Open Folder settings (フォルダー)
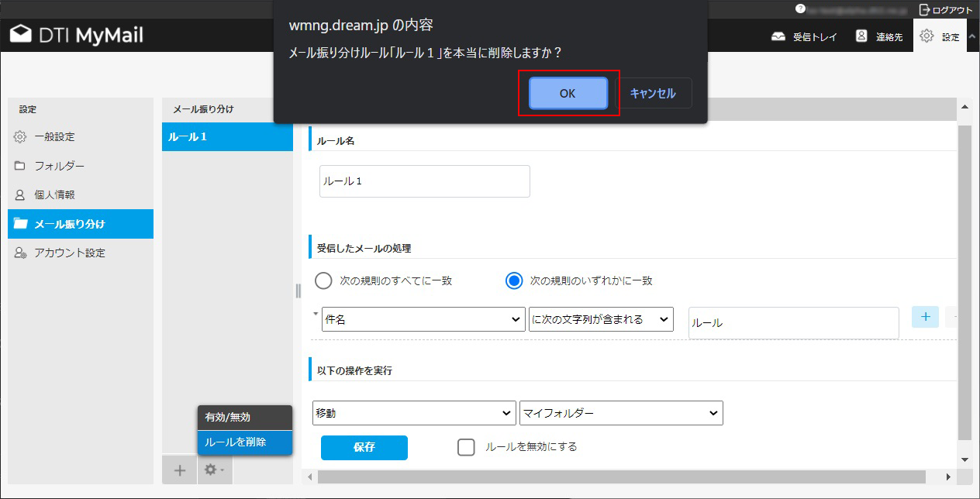The width and height of the screenshot is (980, 499). click(81, 166)
